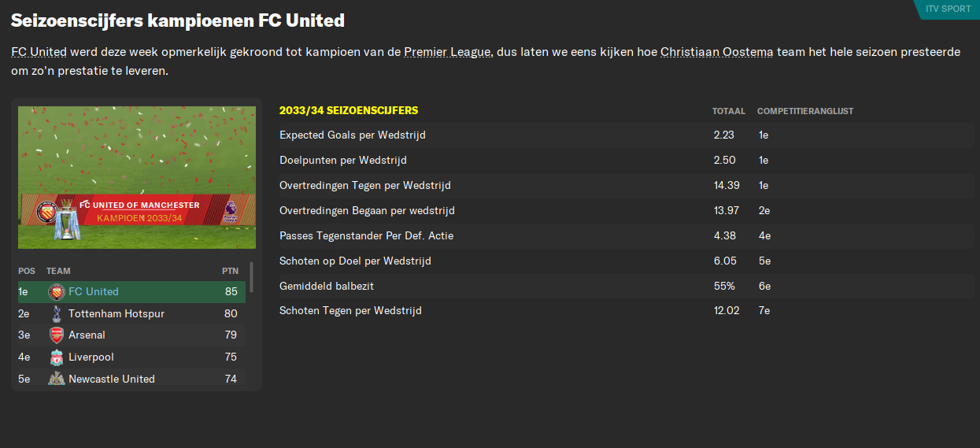Open Arsenal team from the standings
This screenshot has height=448, width=980.
point(87,335)
